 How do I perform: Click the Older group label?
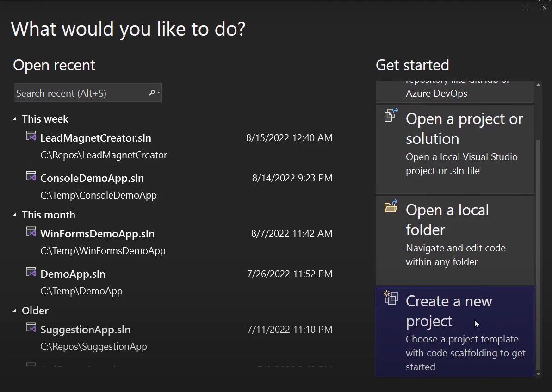pyautogui.click(x=35, y=311)
